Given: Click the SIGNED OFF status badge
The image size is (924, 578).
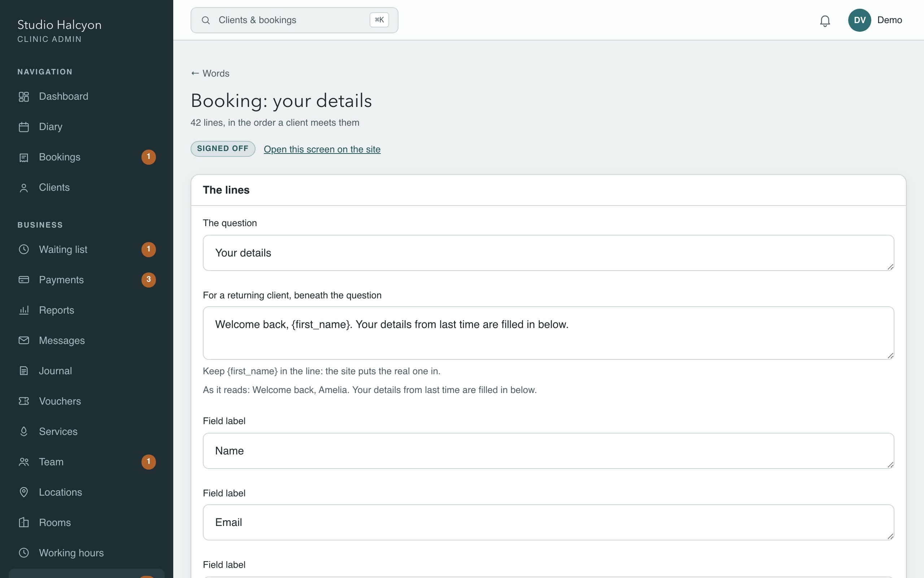Looking at the screenshot, I should [223, 149].
